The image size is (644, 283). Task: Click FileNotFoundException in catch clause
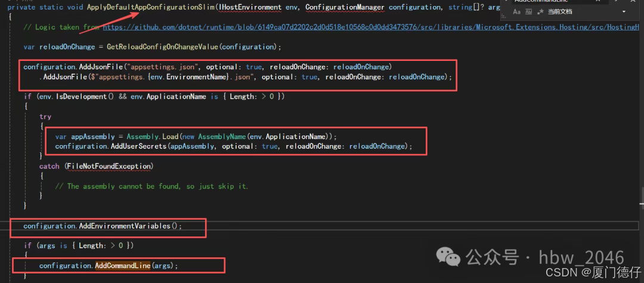tap(110, 166)
